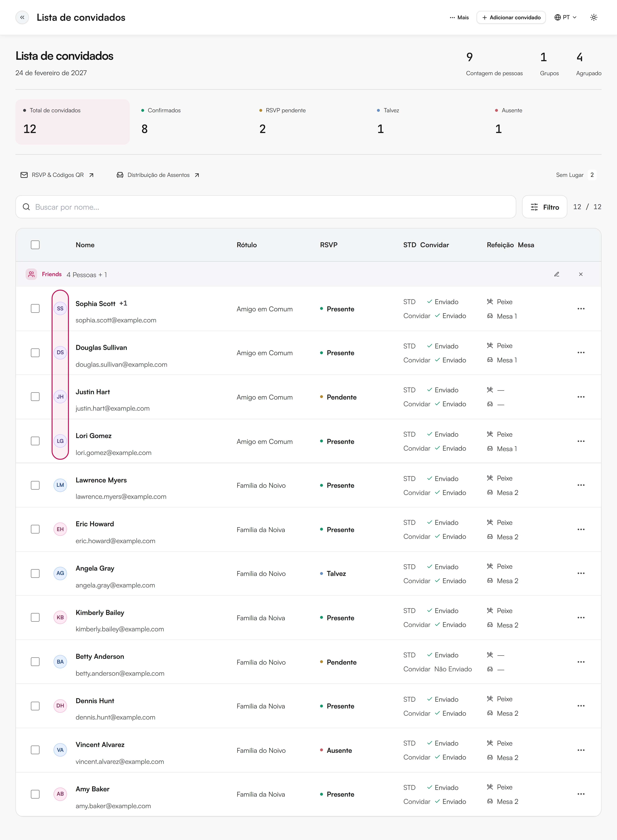617x840 pixels.
Task: Select the RSVP pendente stat tab
Action: click(308, 122)
